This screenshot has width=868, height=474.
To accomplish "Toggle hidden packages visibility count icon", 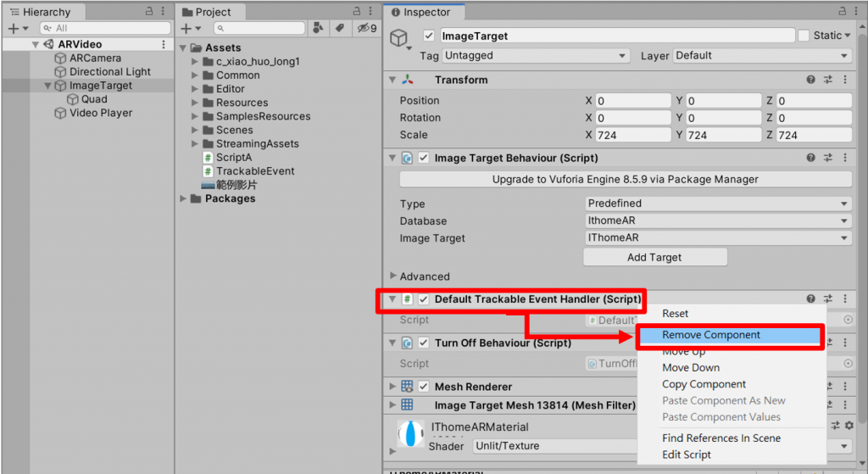I will click(x=366, y=28).
